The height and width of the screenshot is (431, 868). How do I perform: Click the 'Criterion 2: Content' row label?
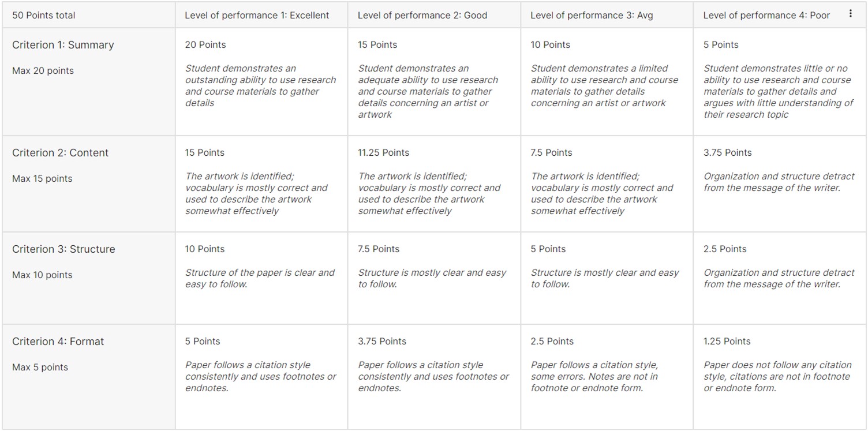click(x=60, y=152)
